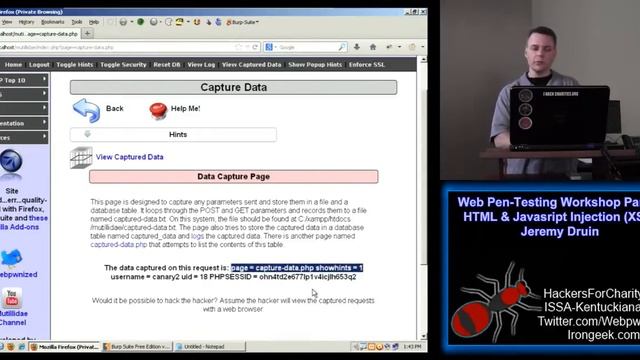Image resolution: width=640 pixels, height=360 pixels.
Task: Click the Google search input field
Action: pos(307,47)
